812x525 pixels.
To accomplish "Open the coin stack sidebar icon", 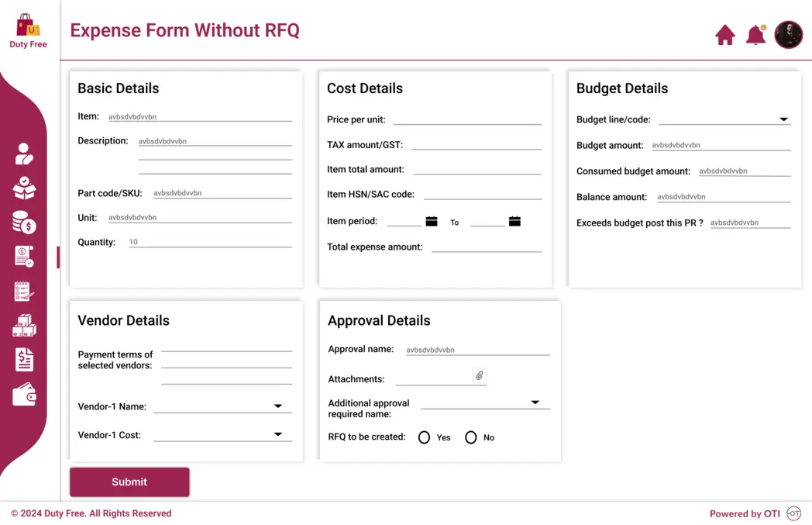I will click(x=24, y=223).
